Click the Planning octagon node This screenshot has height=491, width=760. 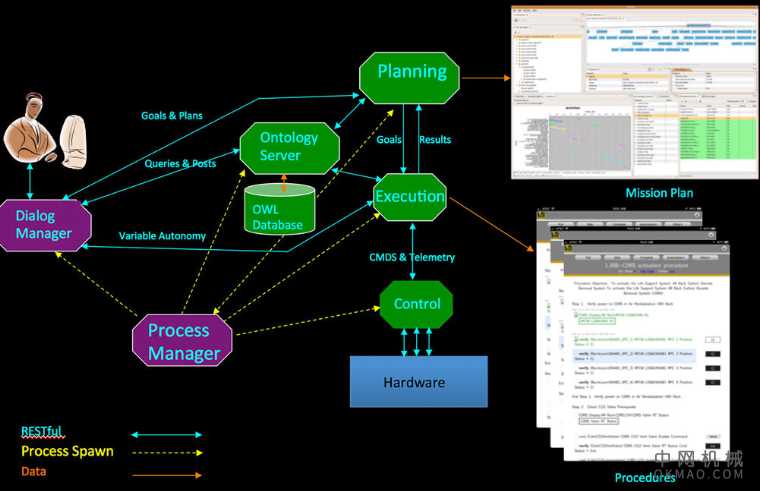[411, 72]
